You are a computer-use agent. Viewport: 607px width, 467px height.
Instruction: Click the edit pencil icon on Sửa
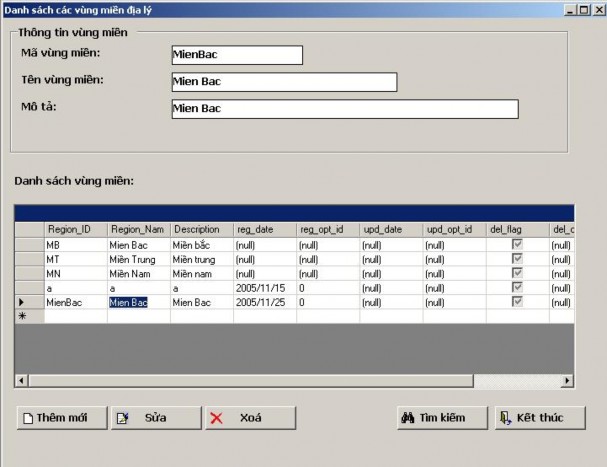tap(122, 418)
